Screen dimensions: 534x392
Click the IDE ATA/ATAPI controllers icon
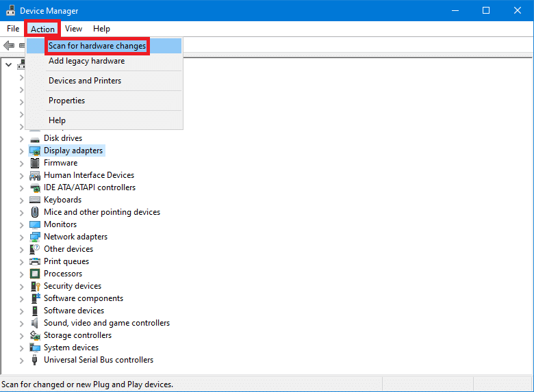(x=35, y=188)
